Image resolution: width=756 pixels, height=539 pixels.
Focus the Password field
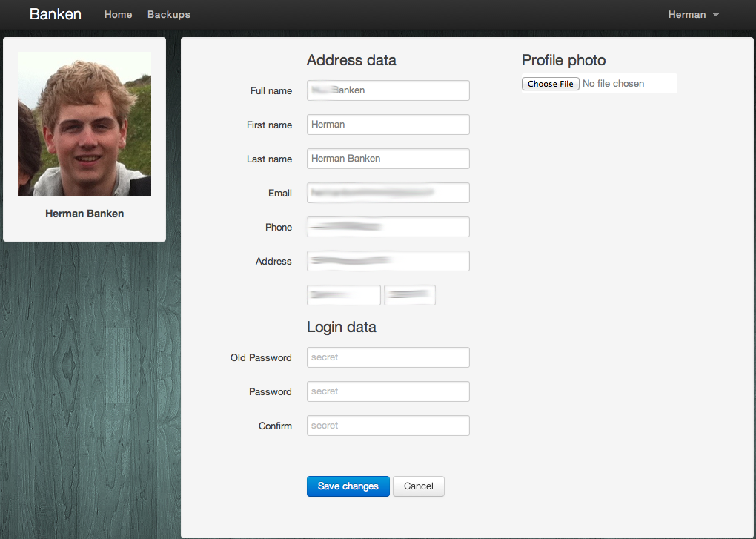pos(388,391)
